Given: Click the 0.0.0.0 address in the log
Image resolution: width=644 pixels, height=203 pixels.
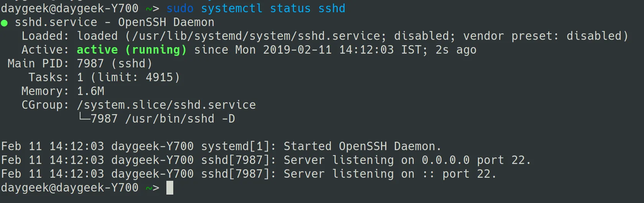Looking at the screenshot, I should pos(445,160).
